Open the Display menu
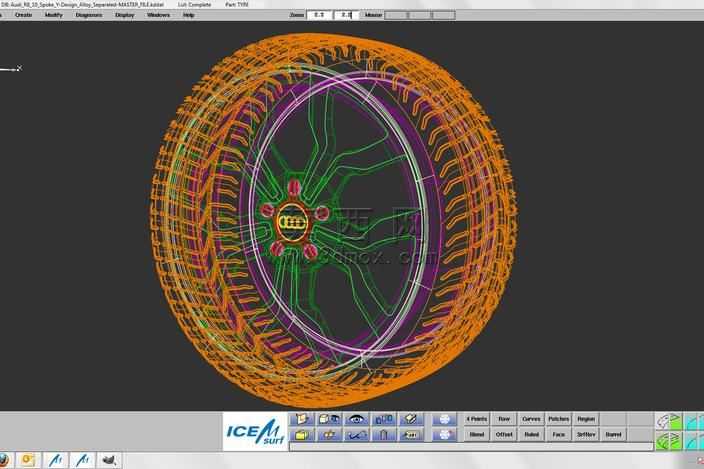Screen dimensions: 704x469 (x=125, y=15)
